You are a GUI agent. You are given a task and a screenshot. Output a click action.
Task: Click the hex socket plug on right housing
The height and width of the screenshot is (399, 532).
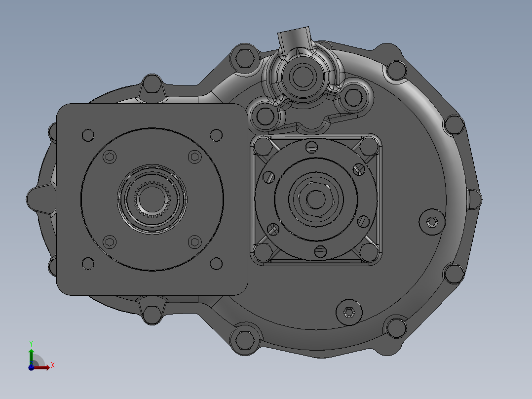coord(431,222)
